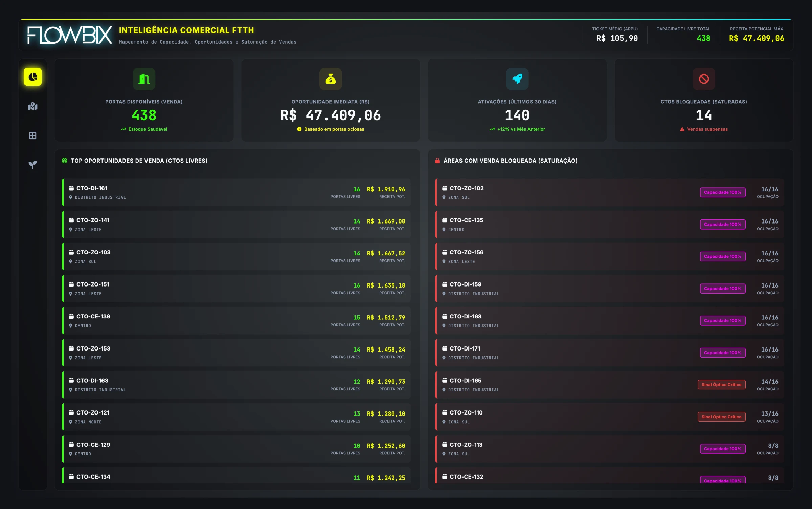Select the CTO-DI-159 blocked area name
Screen dimensions: 812x509
coord(466,284)
